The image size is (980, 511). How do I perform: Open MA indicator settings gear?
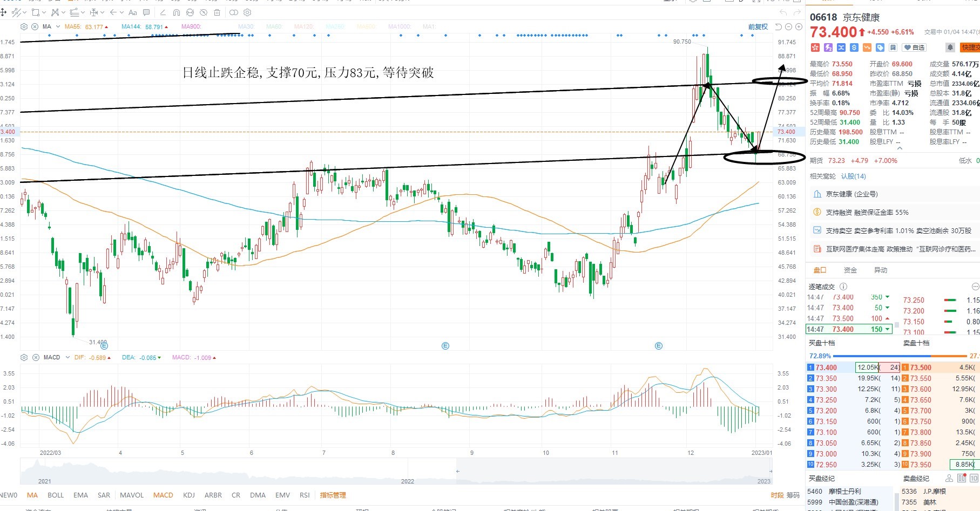click(24, 26)
